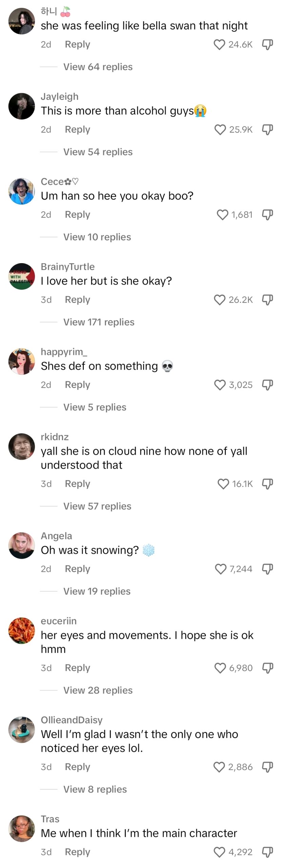This screenshot has width=283, height=868.
Task: Like Angela's snowing comment
Action: (221, 569)
